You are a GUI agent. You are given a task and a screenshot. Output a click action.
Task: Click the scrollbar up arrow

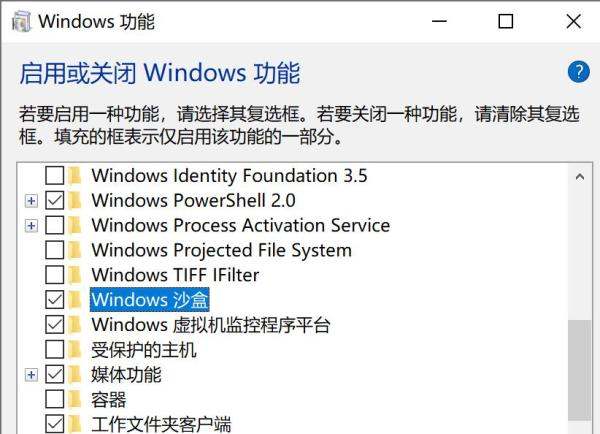click(578, 178)
